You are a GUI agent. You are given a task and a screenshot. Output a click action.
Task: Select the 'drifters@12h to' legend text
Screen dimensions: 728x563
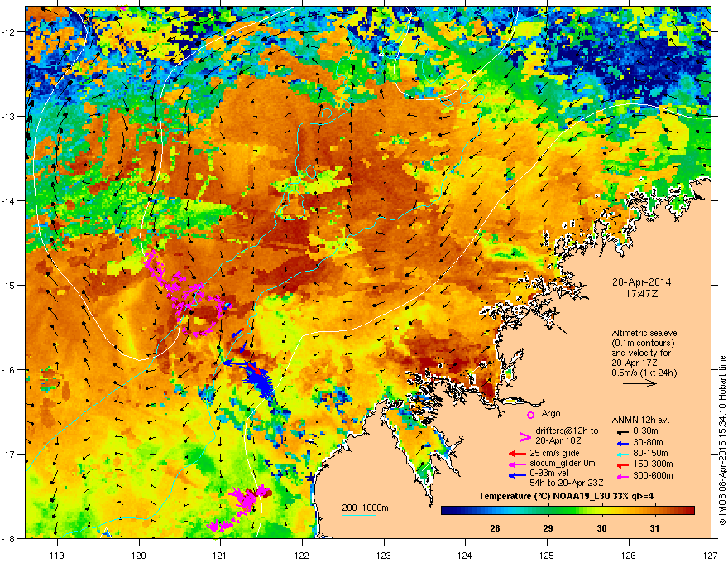pyautogui.click(x=567, y=431)
